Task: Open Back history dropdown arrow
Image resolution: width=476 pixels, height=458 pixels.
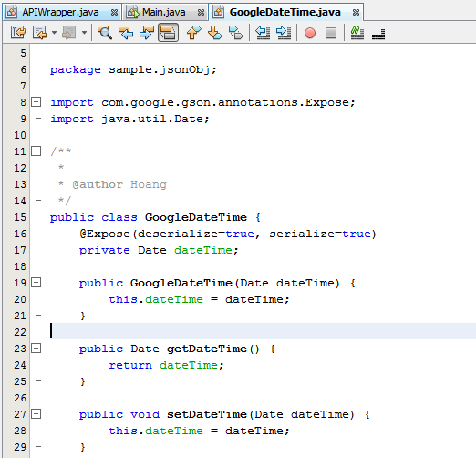Action: (x=54, y=32)
